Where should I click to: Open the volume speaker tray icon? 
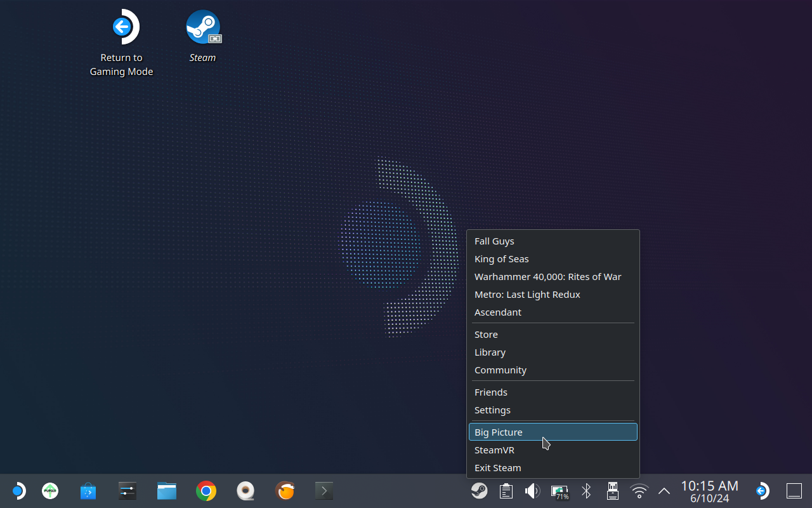pos(532,491)
